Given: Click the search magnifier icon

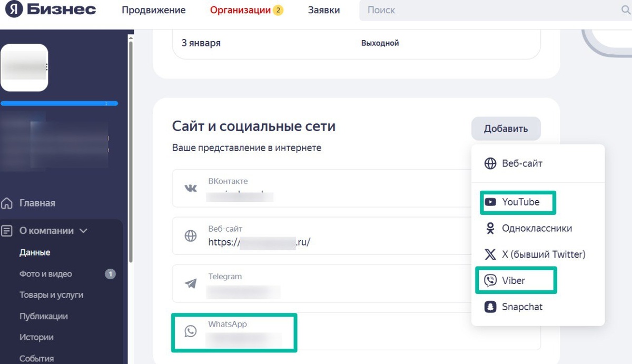Looking at the screenshot, I should coord(626,10).
